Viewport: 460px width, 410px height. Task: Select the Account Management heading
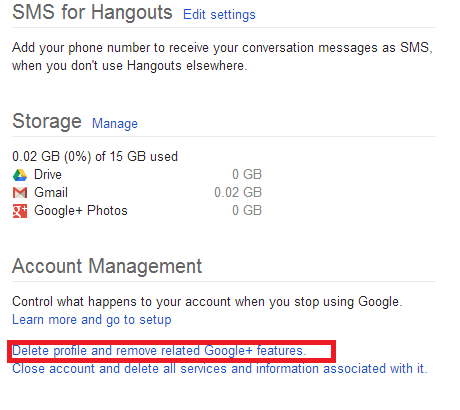click(107, 266)
